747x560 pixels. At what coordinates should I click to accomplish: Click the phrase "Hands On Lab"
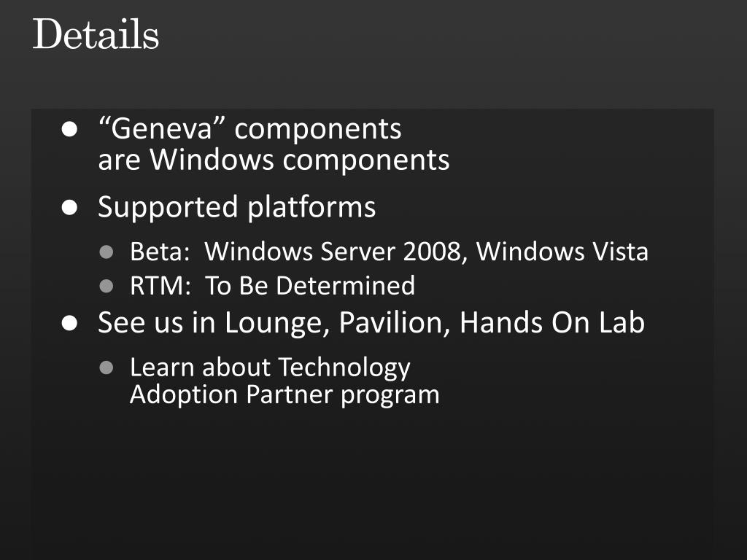pos(552,322)
